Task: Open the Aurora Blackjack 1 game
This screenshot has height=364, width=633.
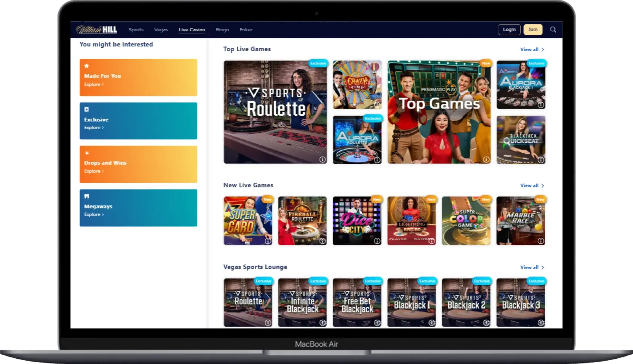Action: point(521,85)
